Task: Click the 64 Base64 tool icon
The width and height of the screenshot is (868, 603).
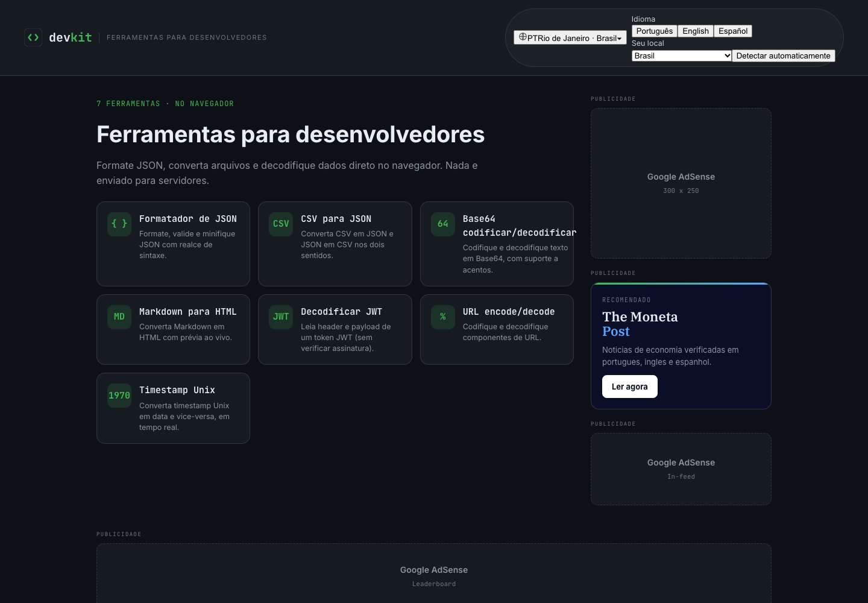Action: point(443,224)
